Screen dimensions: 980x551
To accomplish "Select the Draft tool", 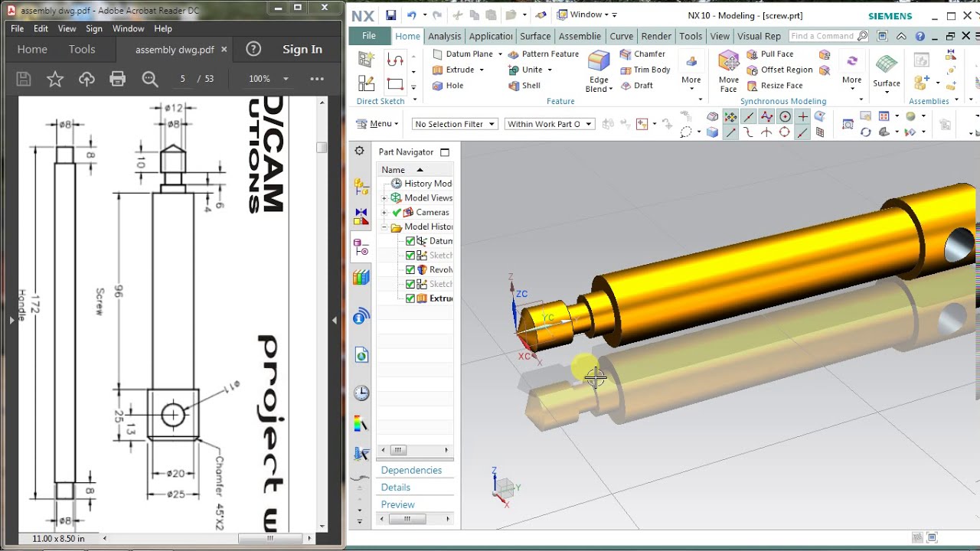I will point(637,86).
